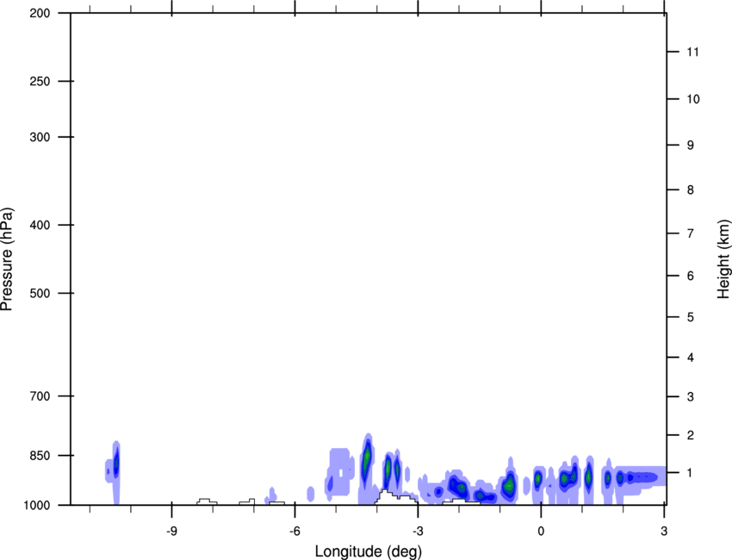The width and height of the screenshot is (732, 560).
Task: Click the -9 longitude tick label
Action: coord(171,532)
